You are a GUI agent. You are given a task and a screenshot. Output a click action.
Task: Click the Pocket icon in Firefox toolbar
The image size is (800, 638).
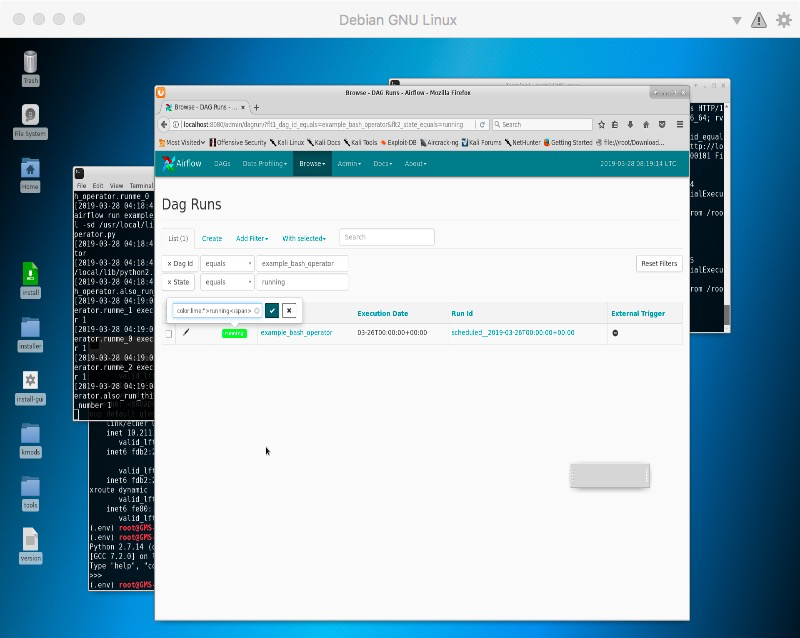click(x=662, y=125)
